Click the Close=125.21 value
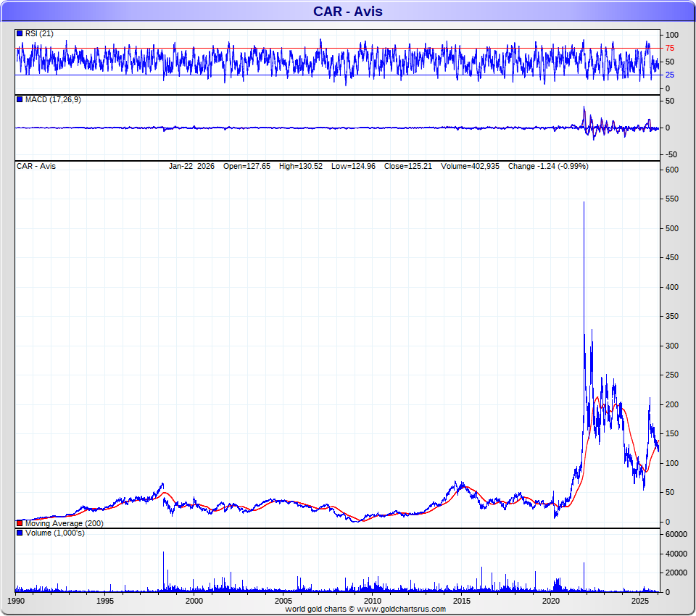 pos(408,166)
